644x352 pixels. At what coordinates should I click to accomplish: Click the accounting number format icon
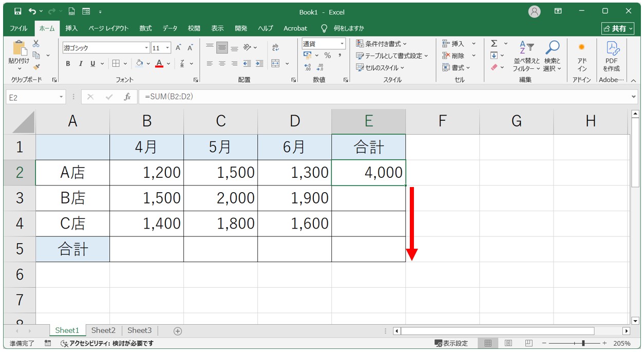[x=308, y=55]
